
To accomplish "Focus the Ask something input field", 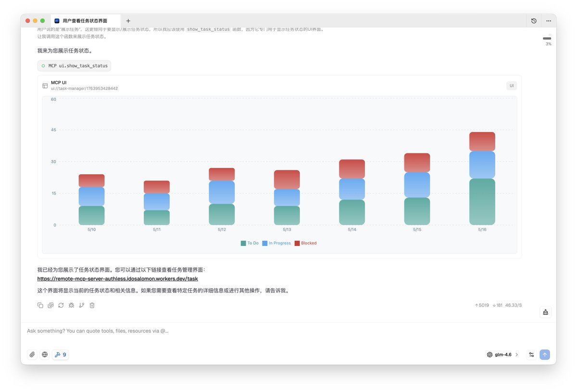I will (x=288, y=331).
